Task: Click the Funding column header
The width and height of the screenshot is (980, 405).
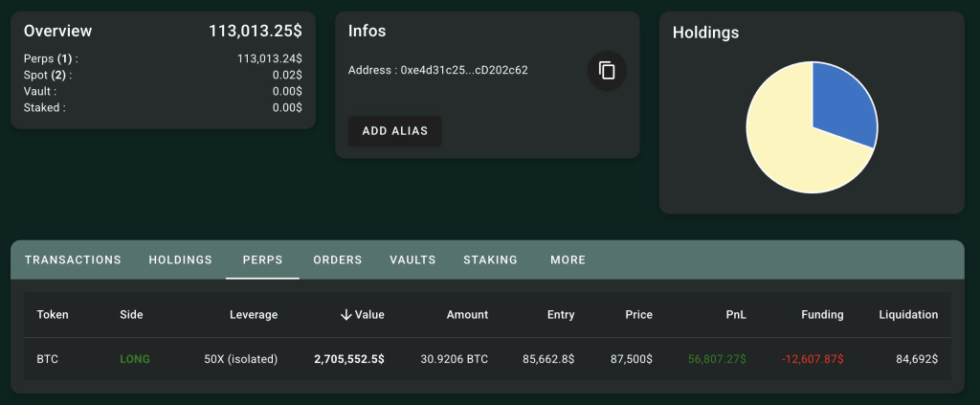Action: point(822,314)
